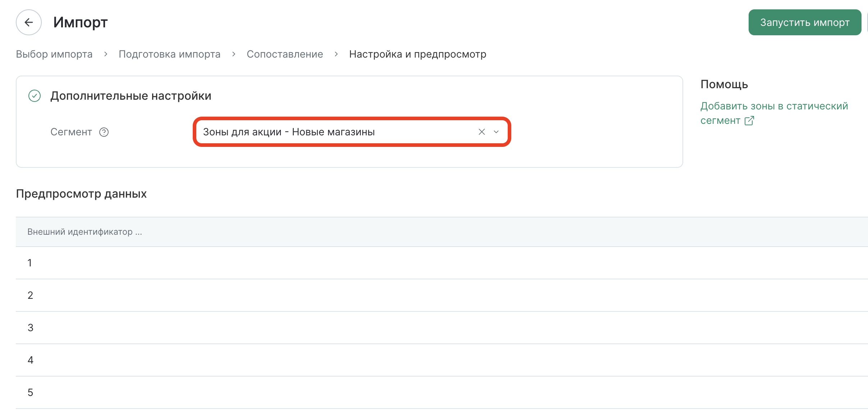
Task: Select preview row with value 1
Action: (442, 263)
